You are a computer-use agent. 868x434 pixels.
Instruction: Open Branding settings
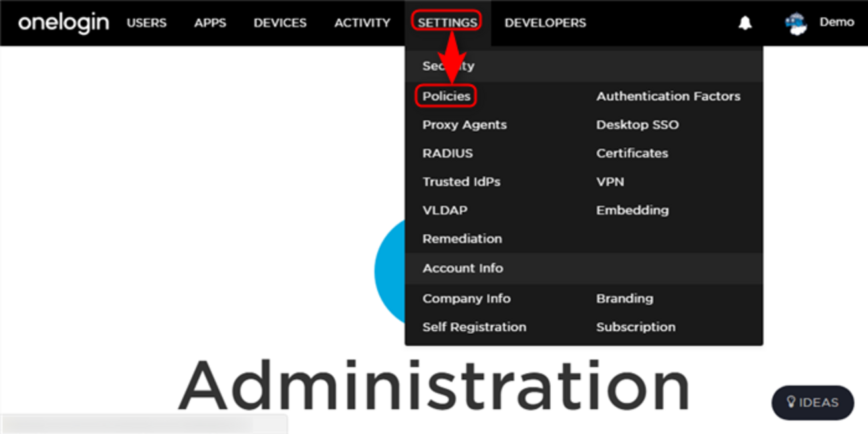pos(625,298)
